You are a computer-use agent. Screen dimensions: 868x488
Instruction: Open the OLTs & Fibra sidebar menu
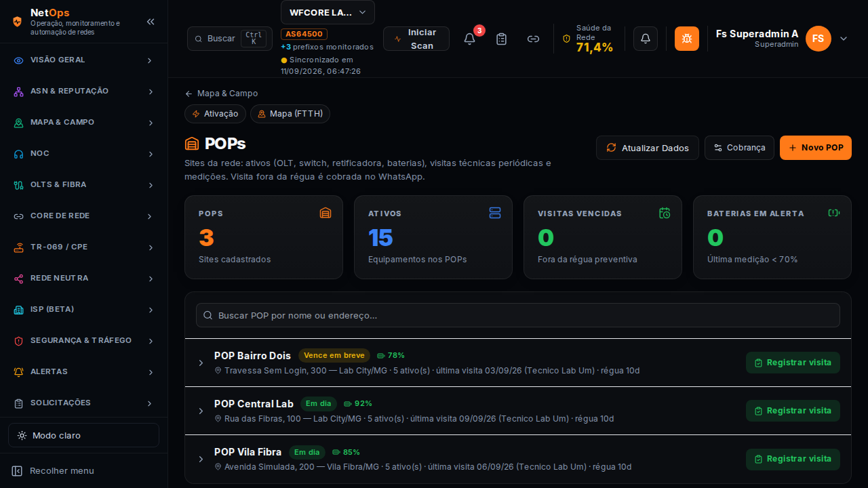pyautogui.click(x=83, y=184)
